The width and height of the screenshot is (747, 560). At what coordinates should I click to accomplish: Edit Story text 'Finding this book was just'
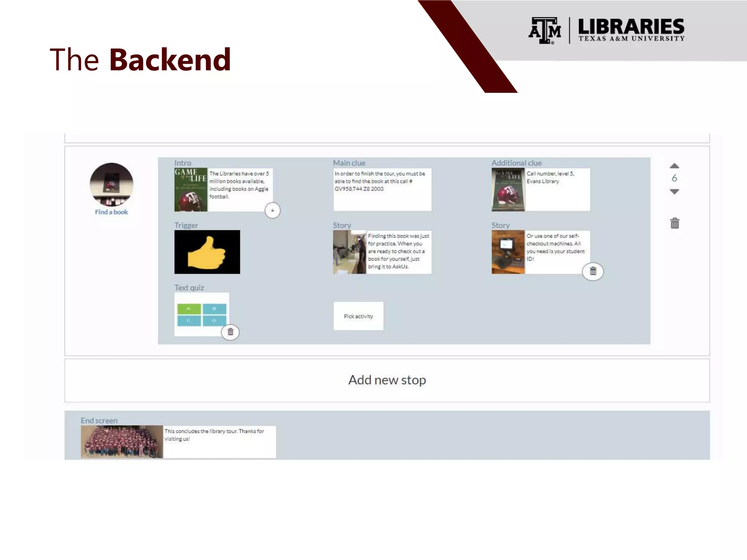click(x=399, y=252)
